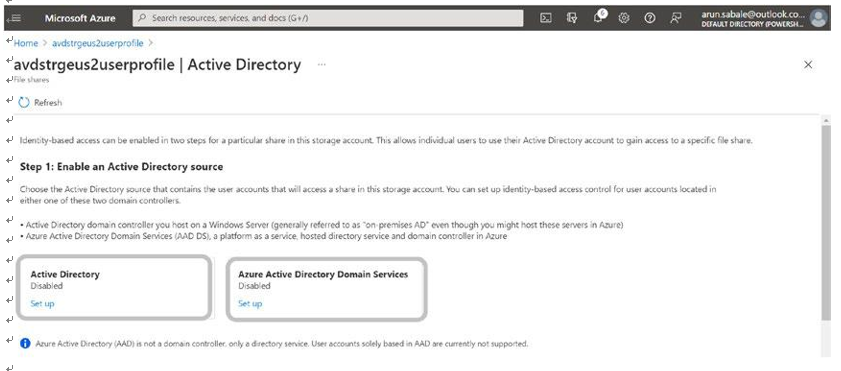Open the notifications bell
The width and height of the screenshot is (841, 371).
tap(599, 17)
